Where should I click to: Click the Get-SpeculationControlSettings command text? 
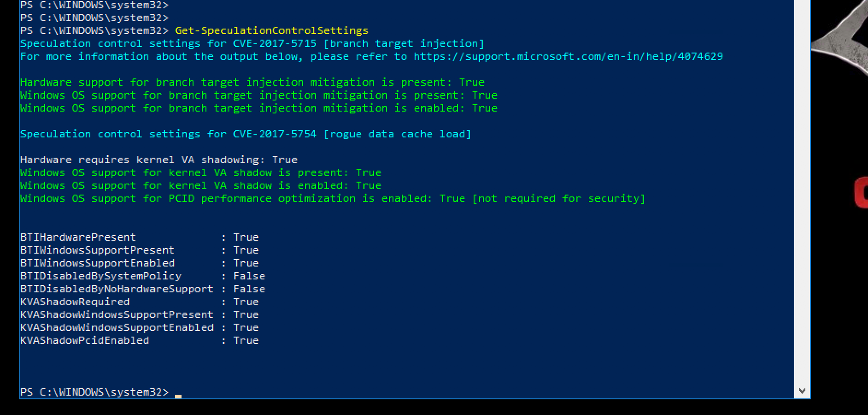(x=271, y=31)
